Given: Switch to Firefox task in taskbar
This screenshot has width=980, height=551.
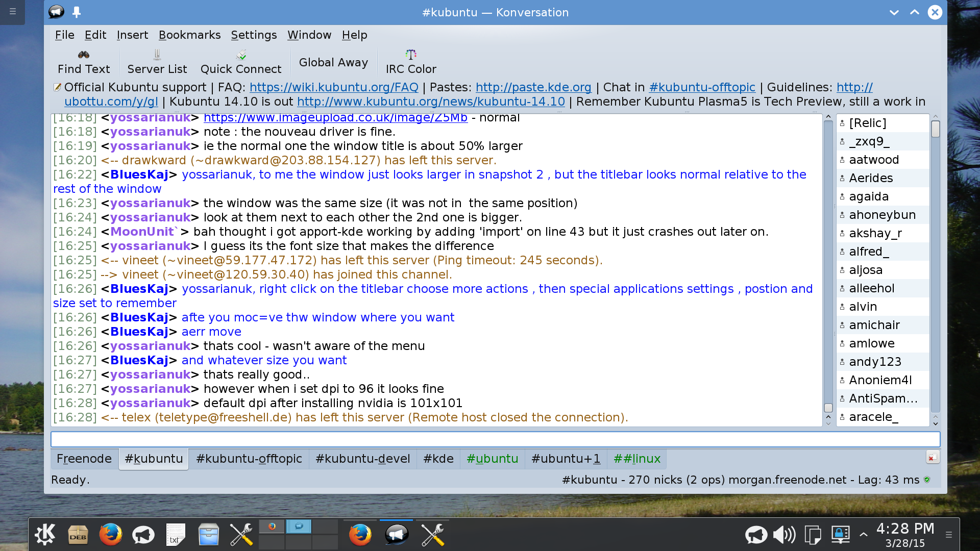Looking at the screenshot, I should click(360, 535).
